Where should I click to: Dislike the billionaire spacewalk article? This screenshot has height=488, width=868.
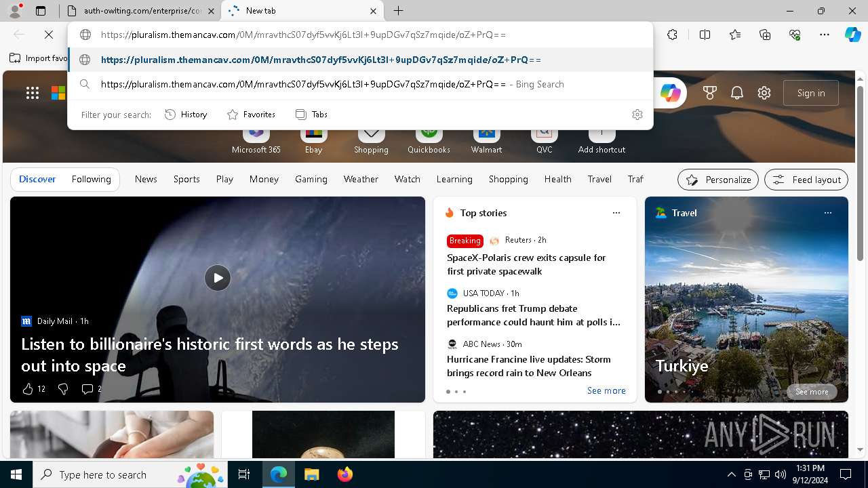(x=63, y=388)
